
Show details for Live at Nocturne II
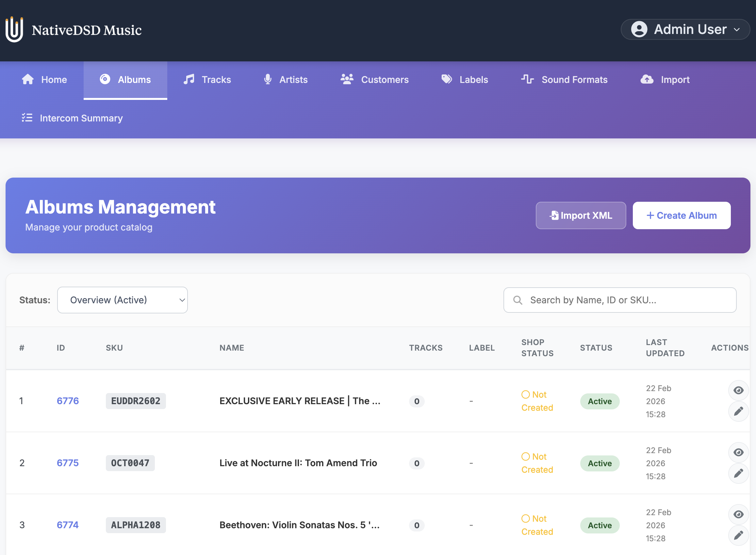tap(738, 452)
